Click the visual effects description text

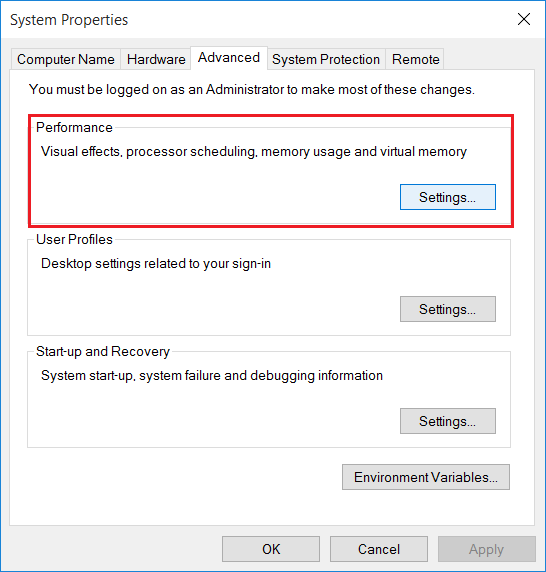pyautogui.click(x=254, y=151)
